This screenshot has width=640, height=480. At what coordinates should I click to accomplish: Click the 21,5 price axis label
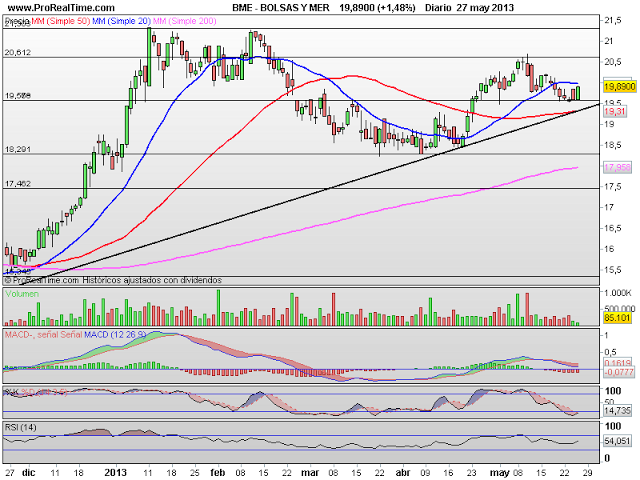(x=613, y=20)
